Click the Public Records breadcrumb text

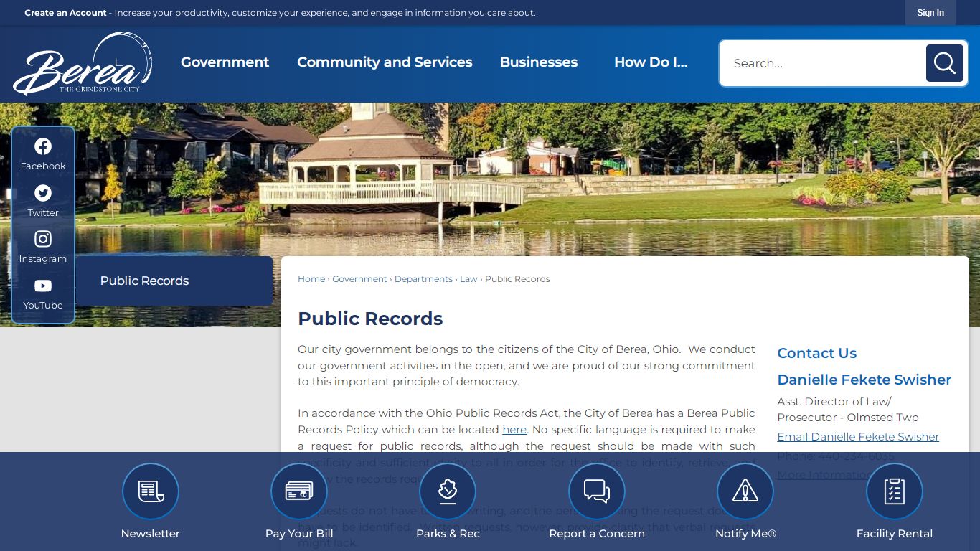(x=517, y=279)
